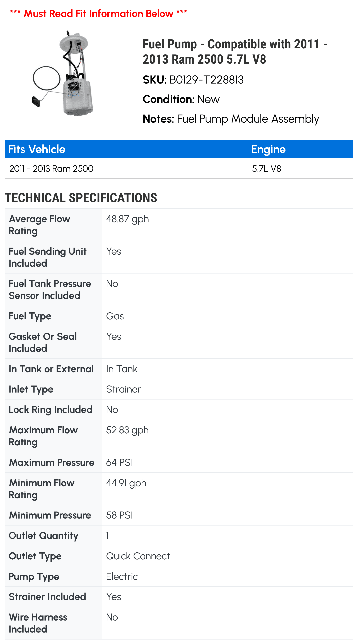Click the 48.87 gph value
The width and height of the screenshot is (358, 644).
[127, 219]
